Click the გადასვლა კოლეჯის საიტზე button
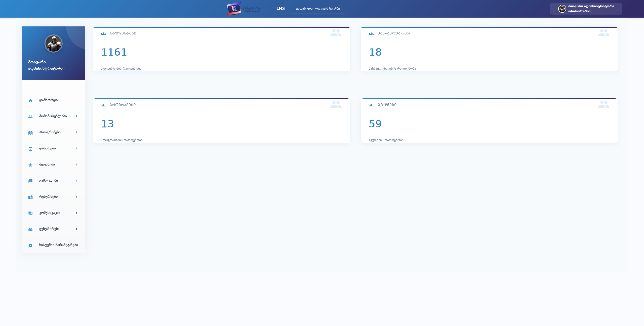644x326 pixels. point(318,9)
